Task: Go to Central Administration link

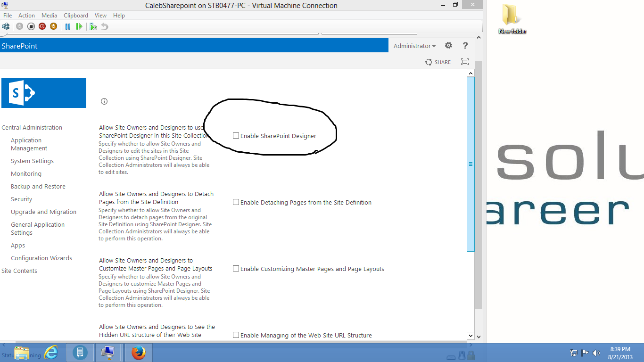Action: pyautogui.click(x=32, y=128)
